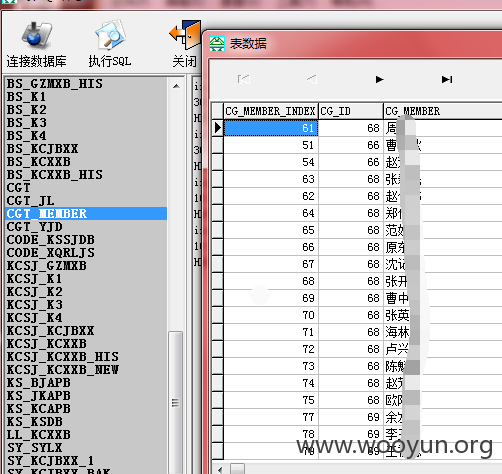The height and width of the screenshot is (474, 502).
Task: Jump to the last record
Action: [x=447, y=79]
